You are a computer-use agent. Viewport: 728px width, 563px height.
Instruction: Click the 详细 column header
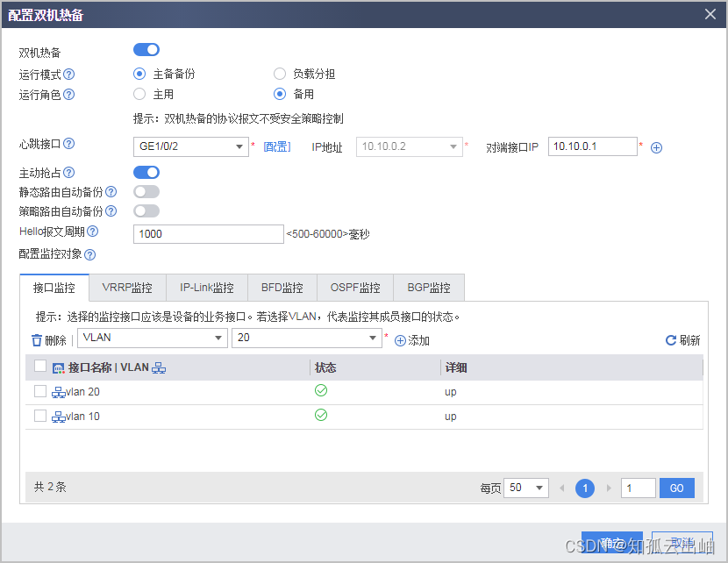pos(456,368)
